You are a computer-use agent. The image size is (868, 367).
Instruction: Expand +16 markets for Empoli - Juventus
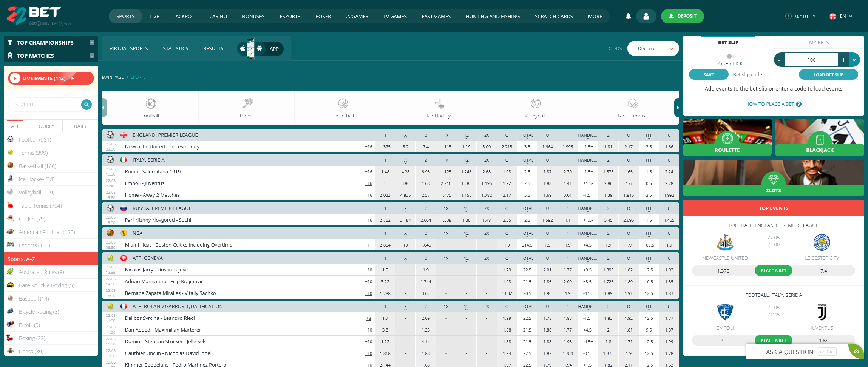(369, 183)
